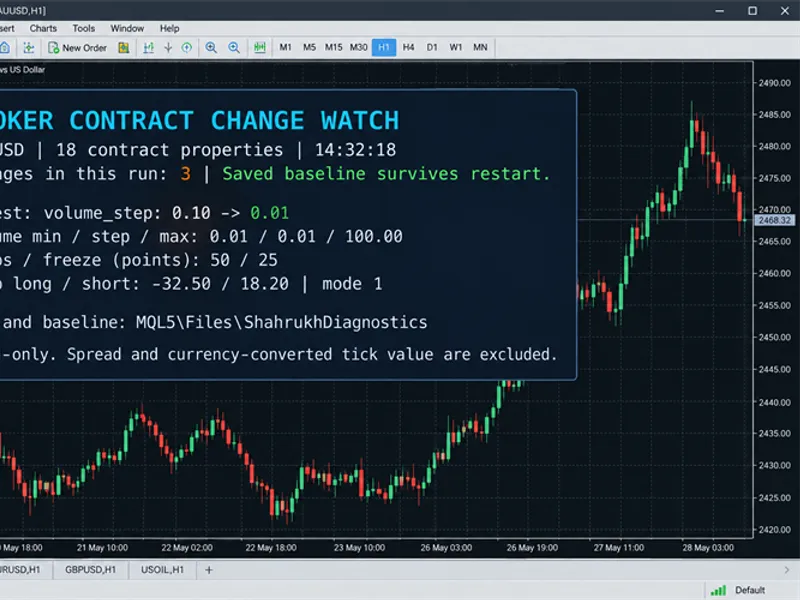The width and height of the screenshot is (800, 600).
Task: Click the green circular auto-scroll icon
Action: [x=187, y=48]
